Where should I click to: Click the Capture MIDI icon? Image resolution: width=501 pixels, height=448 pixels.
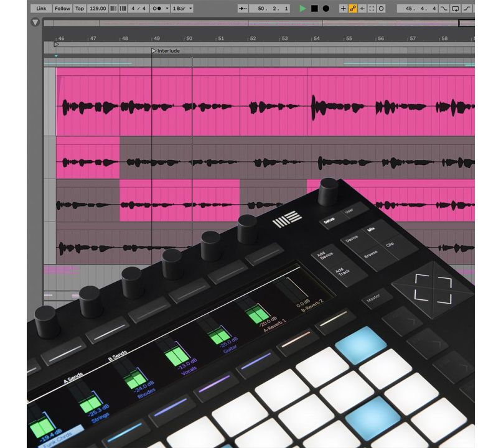click(372, 9)
